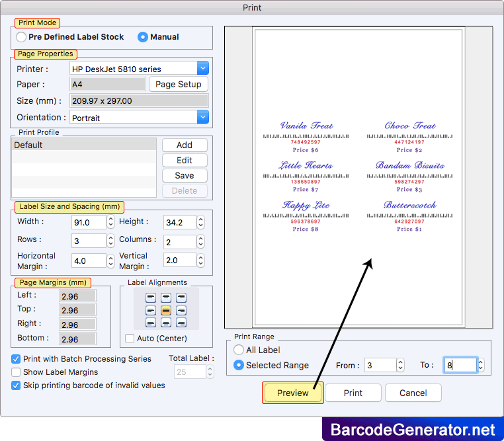Click the Size 209.97 x 297.00 field

(139, 100)
